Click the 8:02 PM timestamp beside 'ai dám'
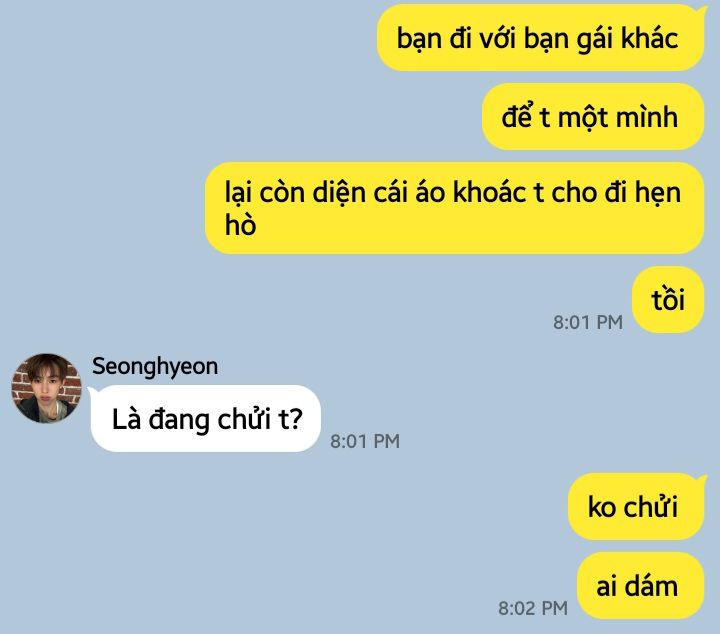Screen dimensions: 720x634 click(x=533, y=608)
